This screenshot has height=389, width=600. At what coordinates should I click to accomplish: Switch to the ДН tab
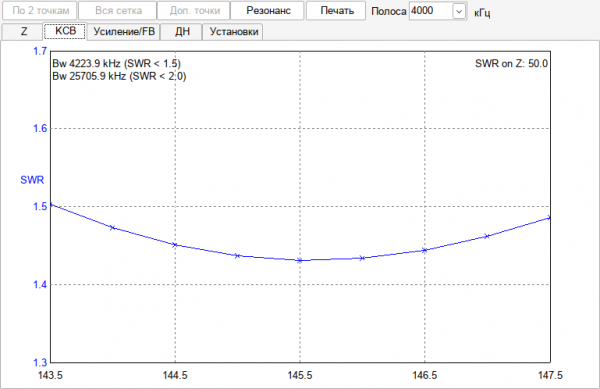181,32
